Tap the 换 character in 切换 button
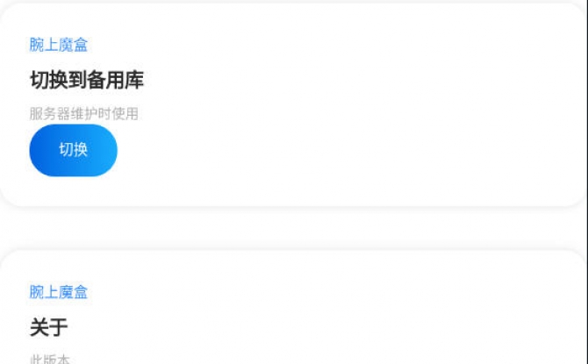Image resolution: width=588 pixels, height=364 pixels. pyautogui.click(x=81, y=150)
